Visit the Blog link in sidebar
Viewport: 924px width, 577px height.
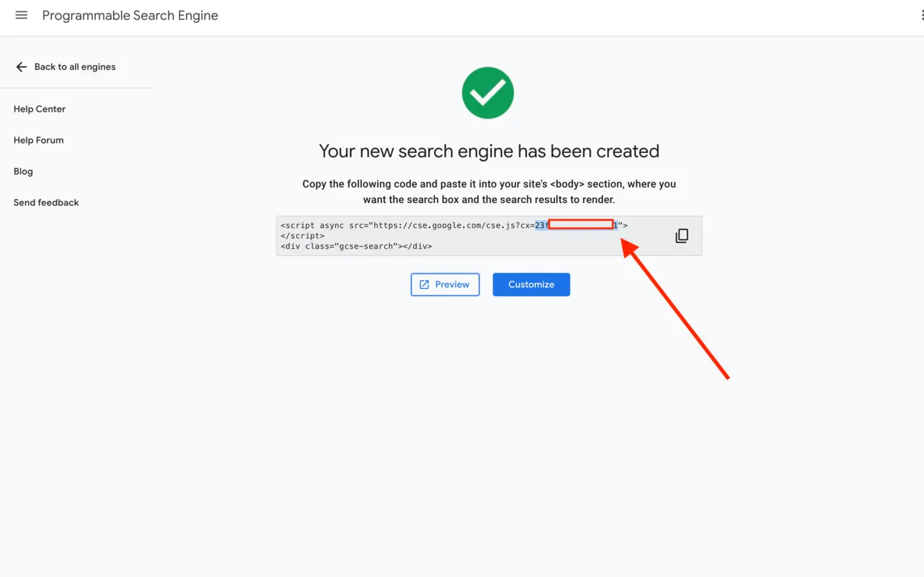pyautogui.click(x=23, y=172)
